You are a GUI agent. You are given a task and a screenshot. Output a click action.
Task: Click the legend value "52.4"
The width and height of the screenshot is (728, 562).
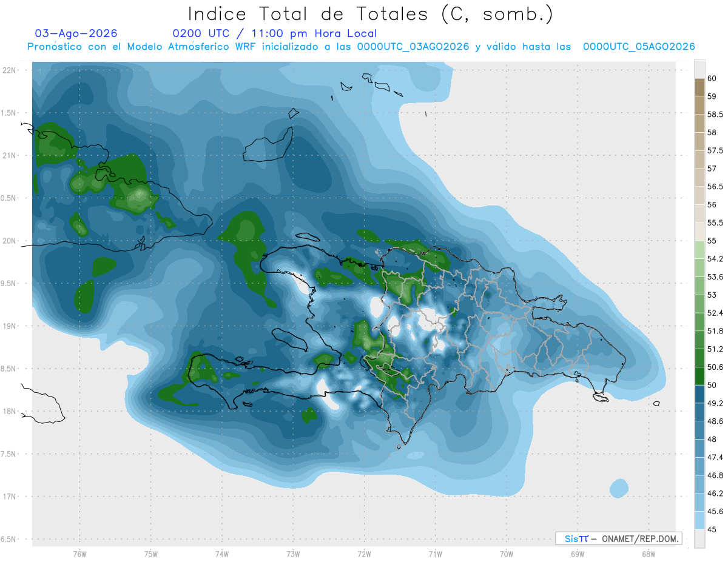tap(715, 313)
